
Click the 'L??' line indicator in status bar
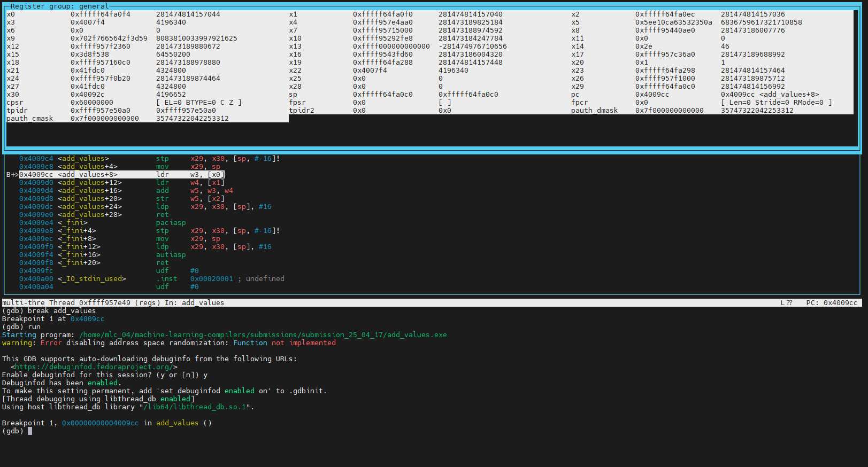click(x=786, y=303)
